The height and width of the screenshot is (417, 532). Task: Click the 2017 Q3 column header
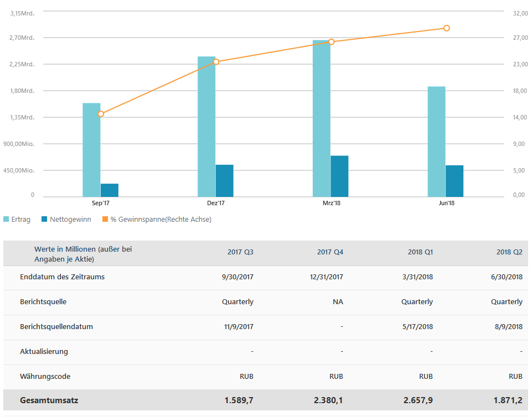tap(240, 252)
